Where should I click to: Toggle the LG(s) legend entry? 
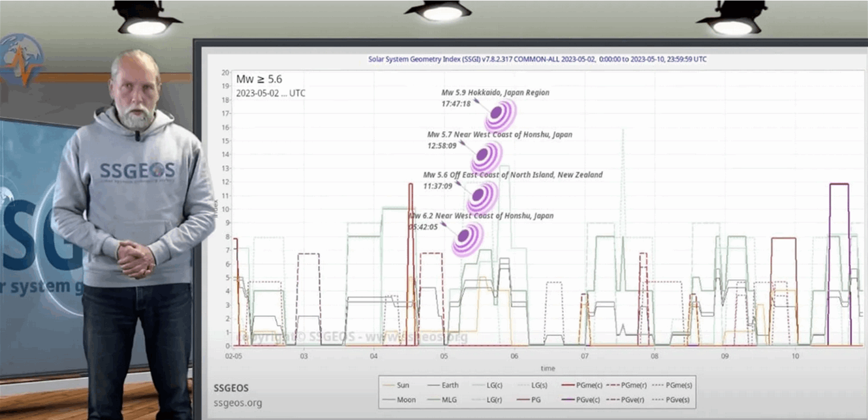click(533, 385)
